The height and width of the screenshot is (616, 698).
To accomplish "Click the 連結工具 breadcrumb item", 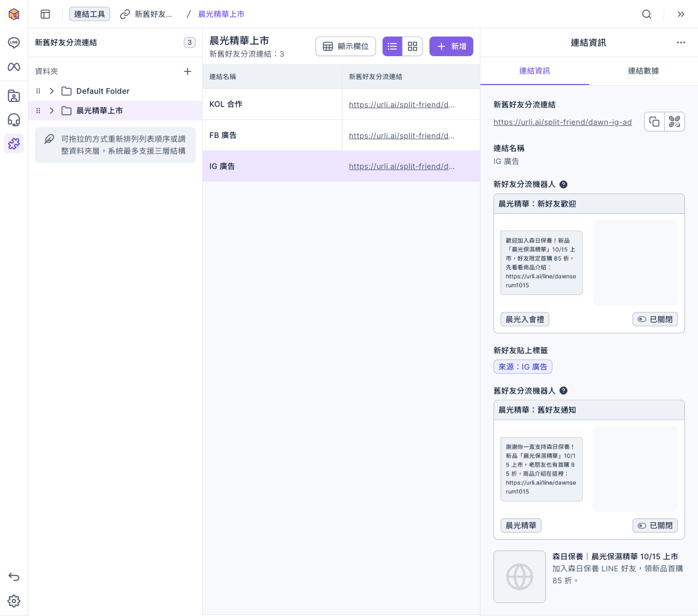I will click(x=89, y=14).
